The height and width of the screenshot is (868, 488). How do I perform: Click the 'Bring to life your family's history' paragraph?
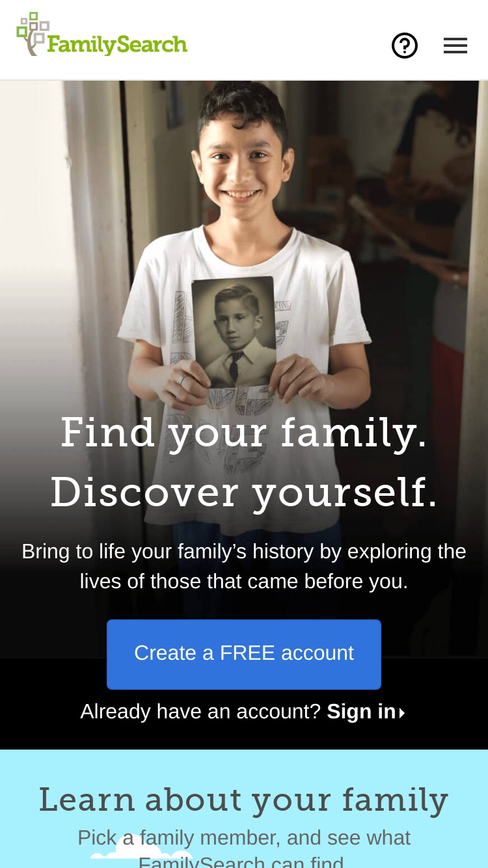[x=244, y=566]
